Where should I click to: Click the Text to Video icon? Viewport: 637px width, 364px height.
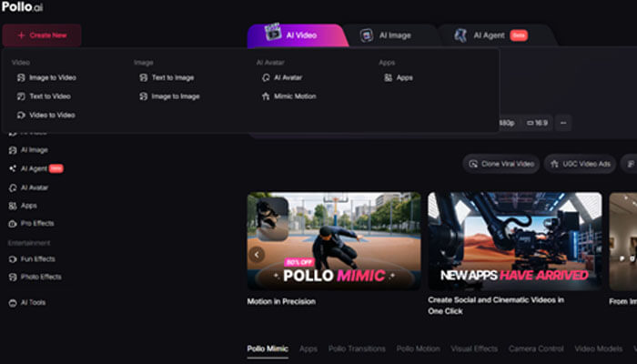point(21,96)
